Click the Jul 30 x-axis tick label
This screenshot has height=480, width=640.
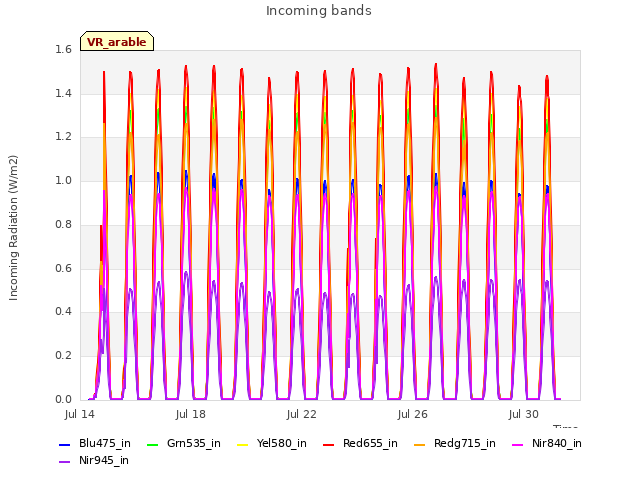[x=524, y=415]
